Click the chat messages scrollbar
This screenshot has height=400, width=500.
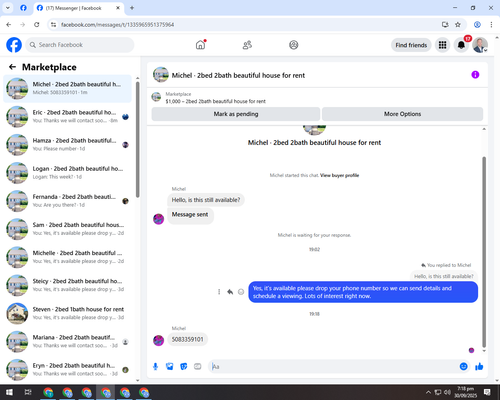click(484, 252)
